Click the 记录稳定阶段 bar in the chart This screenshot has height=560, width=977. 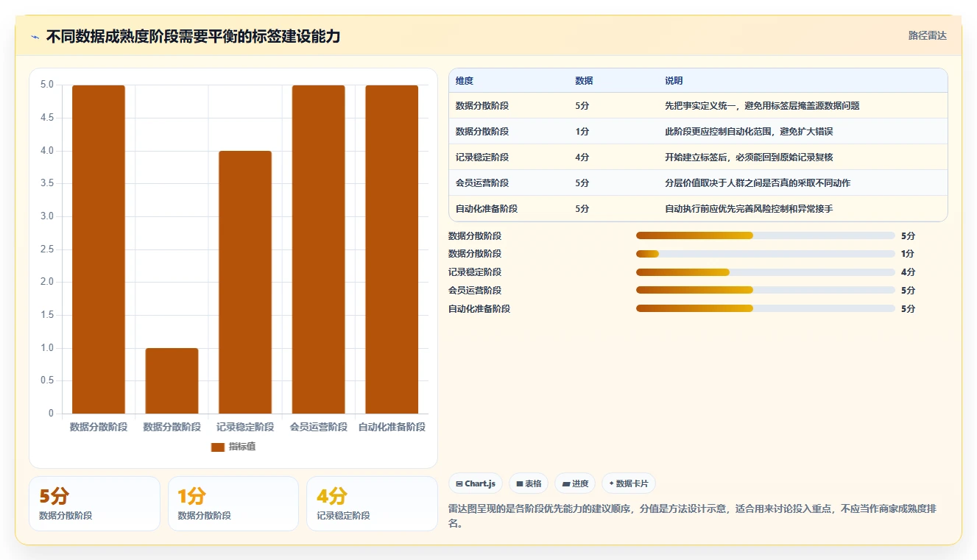245,282
